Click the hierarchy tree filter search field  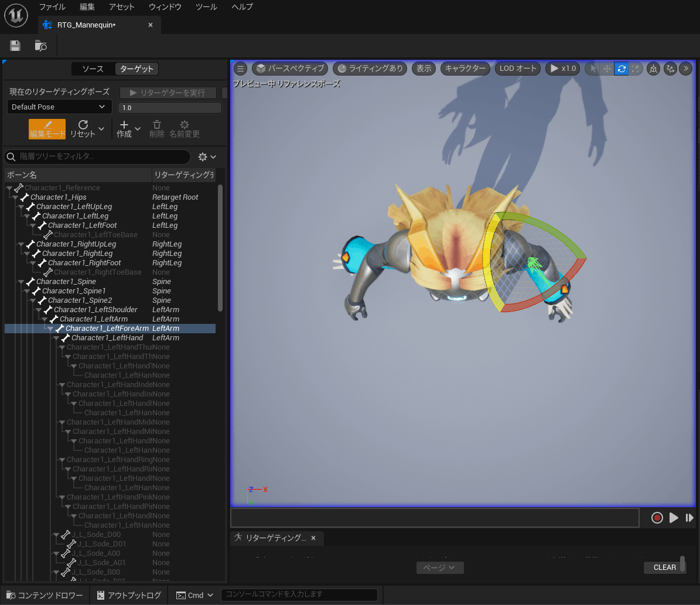pyautogui.click(x=97, y=156)
